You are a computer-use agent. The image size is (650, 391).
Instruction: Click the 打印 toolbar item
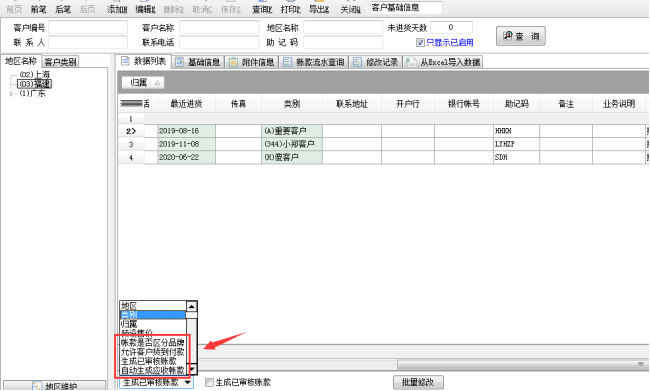pos(290,9)
